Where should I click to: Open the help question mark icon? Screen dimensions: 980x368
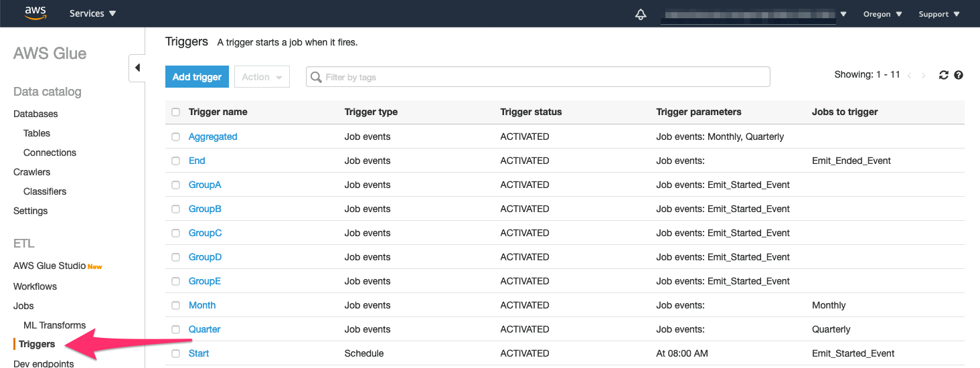click(959, 75)
